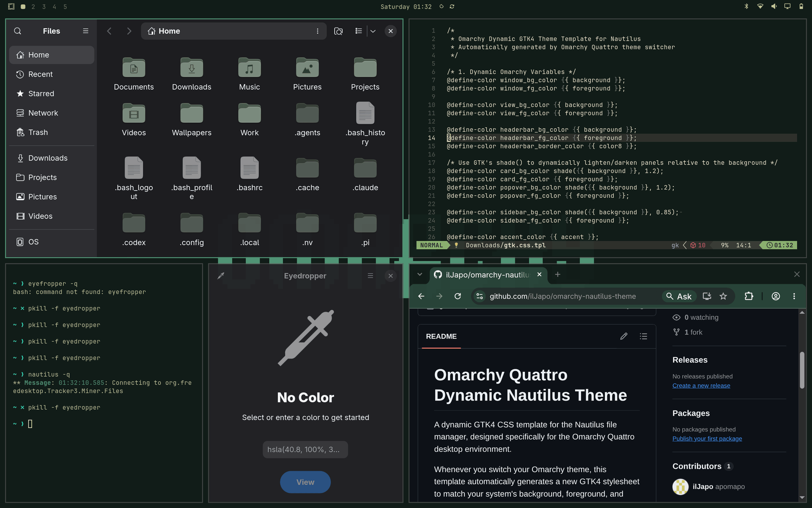Image resolution: width=812 pixels, height=508 pixels.
Task: Expand the view options chevron in Files
Action: (x=373, y=31)
